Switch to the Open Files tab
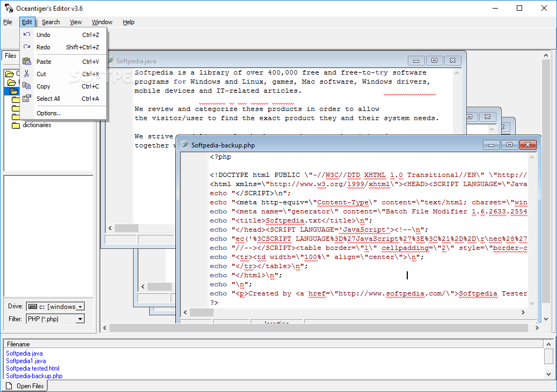The width and height of the screenshot is (557, 392). click(x=25, y=386)
